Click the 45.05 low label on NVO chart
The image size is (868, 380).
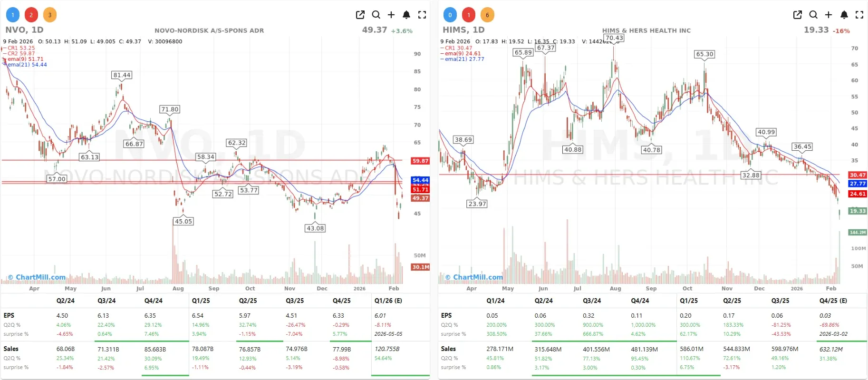[x=183, y=221]
